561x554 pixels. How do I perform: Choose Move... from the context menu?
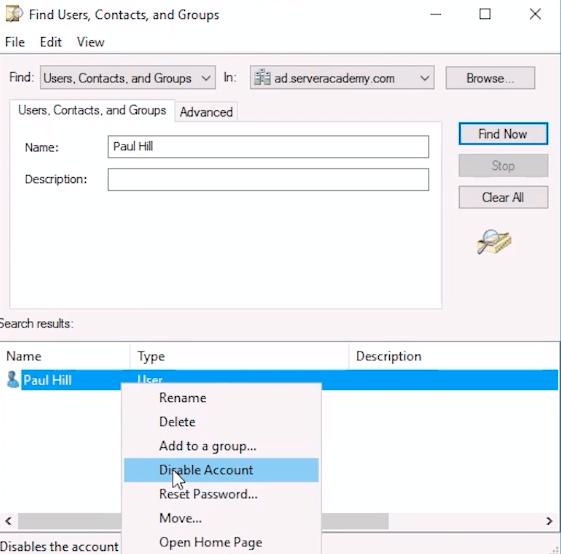click(x=221, y=518)
